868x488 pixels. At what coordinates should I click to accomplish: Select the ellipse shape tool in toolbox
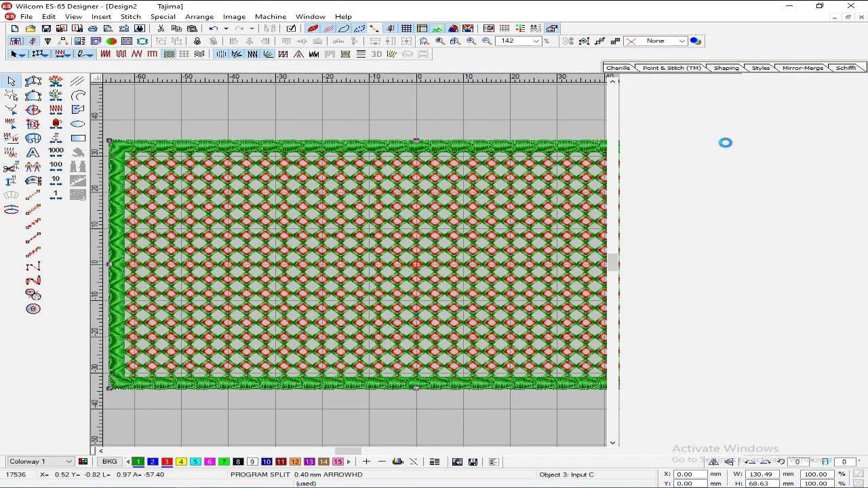tap(78, 124)
